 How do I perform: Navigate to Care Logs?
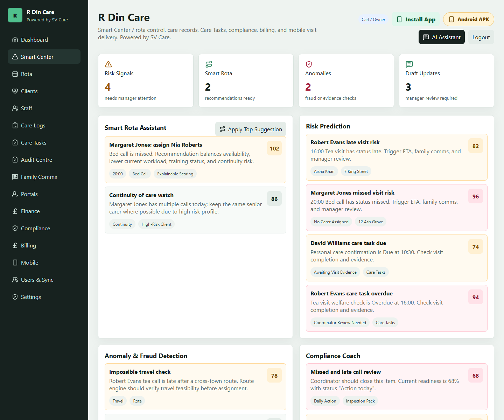tap(44, 125)
